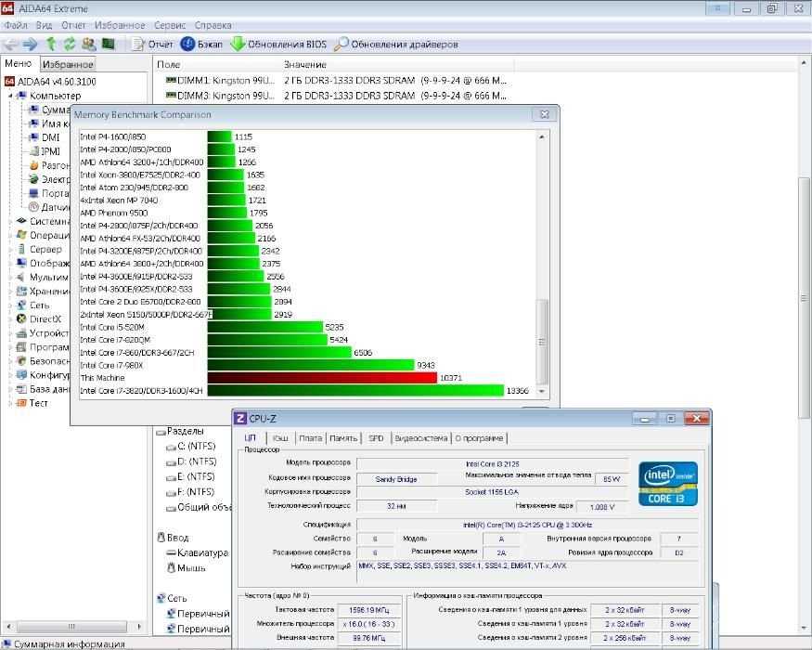Expand the Системная плата node arrow
Screen dimensions: 812x650
[10, 221]
